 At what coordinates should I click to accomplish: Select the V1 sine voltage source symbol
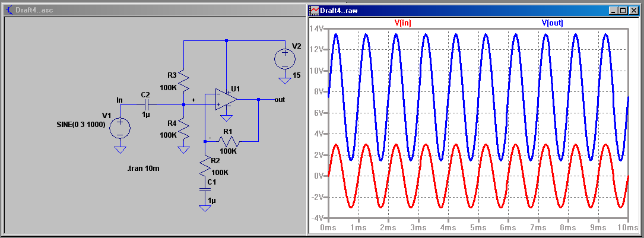(120, 127)
